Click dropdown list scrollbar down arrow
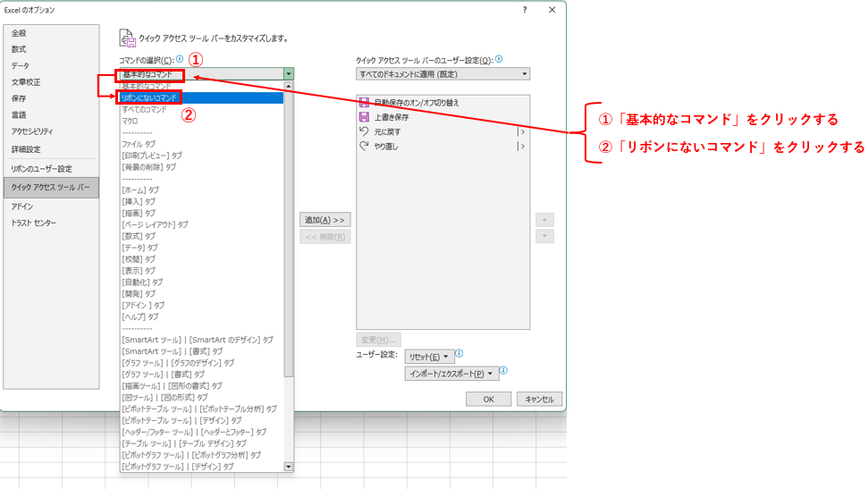The height and width of the screenshot is (489, 868). pos(289,467)
